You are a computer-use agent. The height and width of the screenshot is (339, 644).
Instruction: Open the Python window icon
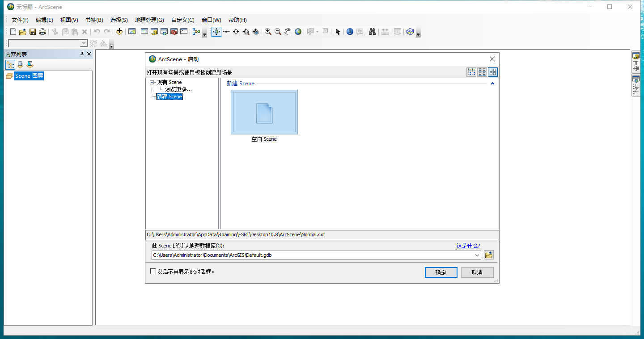(184, 32)
